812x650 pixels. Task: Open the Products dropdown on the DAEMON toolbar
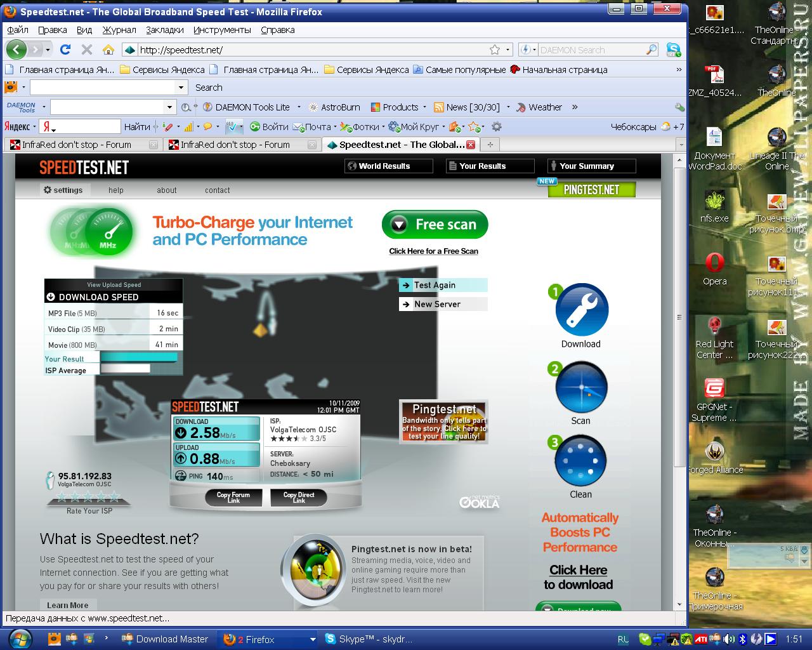pyautogui.click(x=425, y=107)
